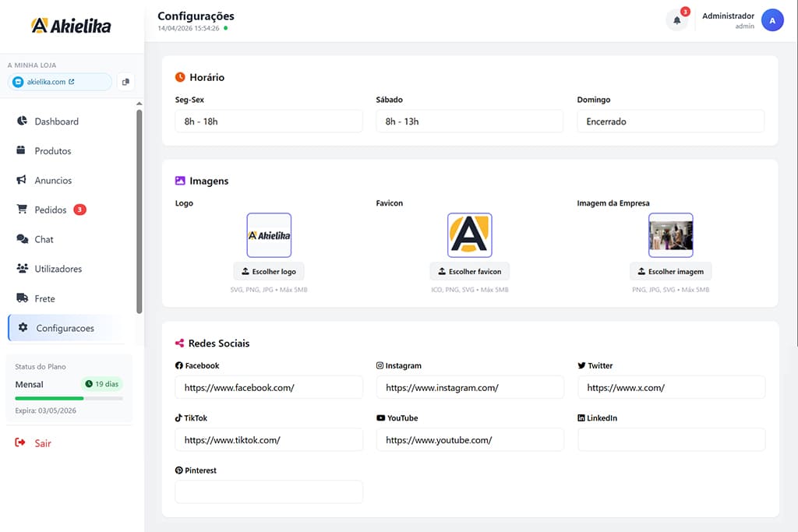Click Sair to log out
This screenshot has height=532, width=798.
point(42,443)
